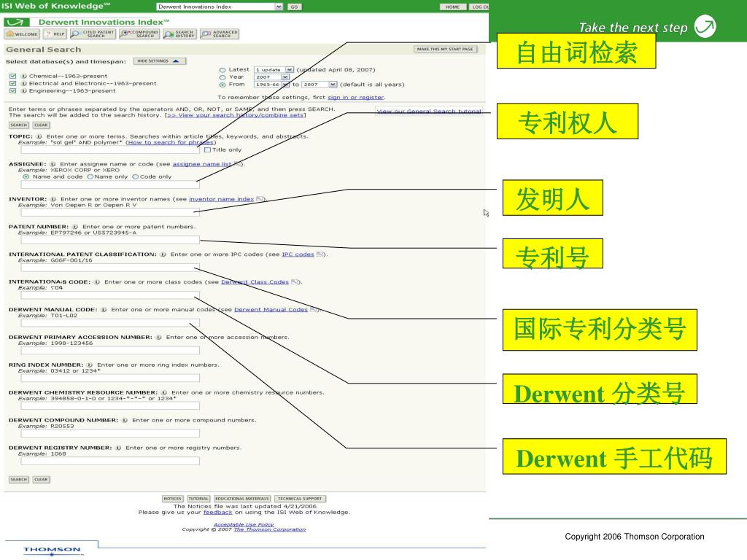Open the product selector dropdown at top

point(220,7)
